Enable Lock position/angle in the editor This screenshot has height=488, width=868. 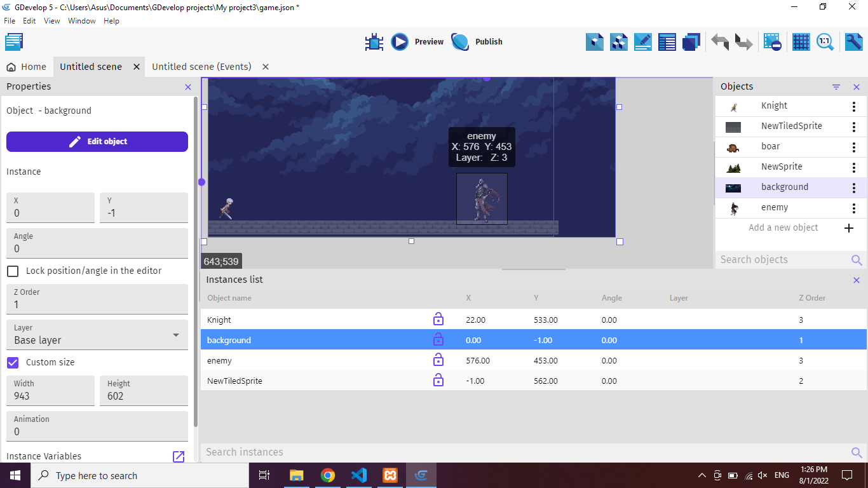(x=13, y=271)
